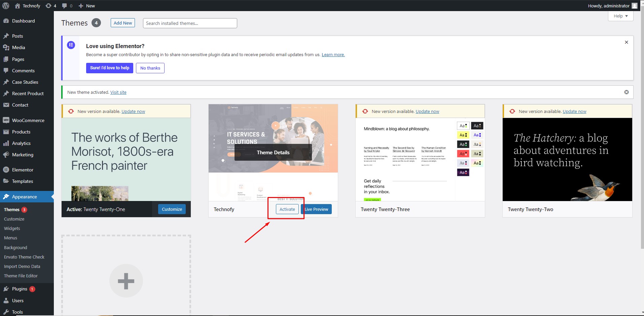Open the Themes submenu item
The width and height of the screenshot is (644, 316).
coord(12,209)
